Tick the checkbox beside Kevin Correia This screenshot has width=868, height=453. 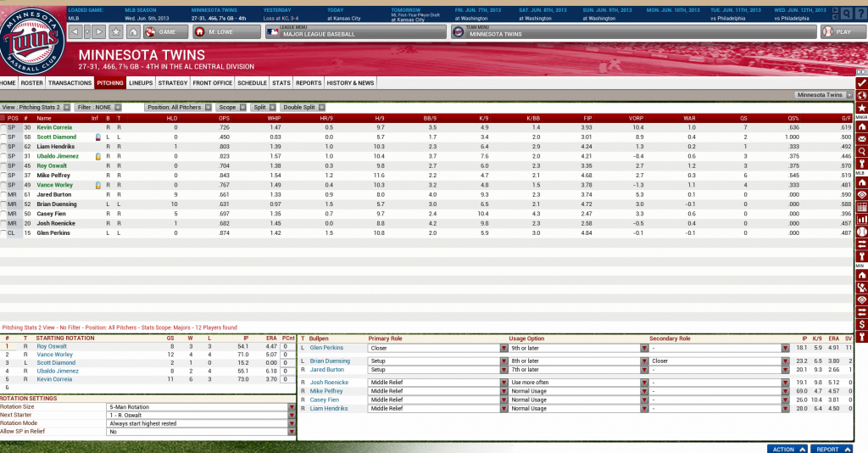tap(3, 127)
